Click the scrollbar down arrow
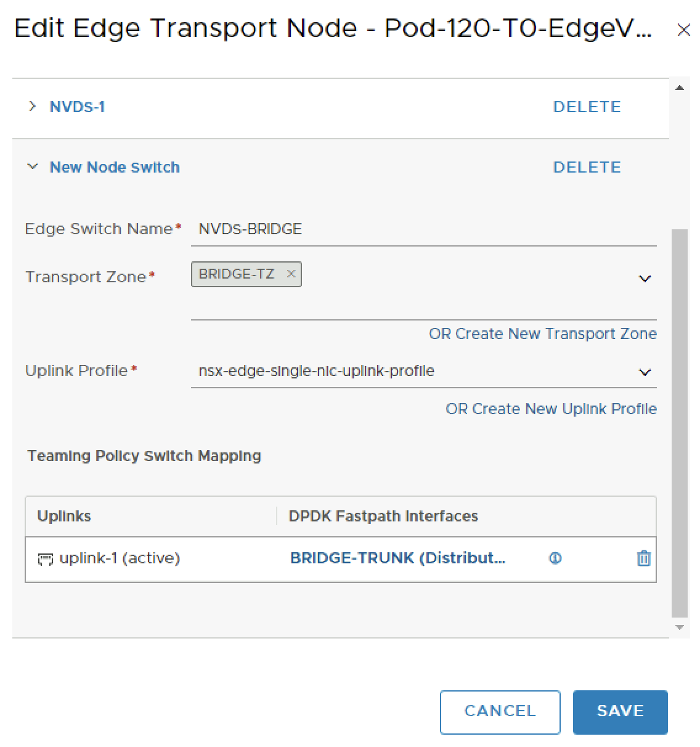This screenshot has width=700, height=747. coord(680,627)
